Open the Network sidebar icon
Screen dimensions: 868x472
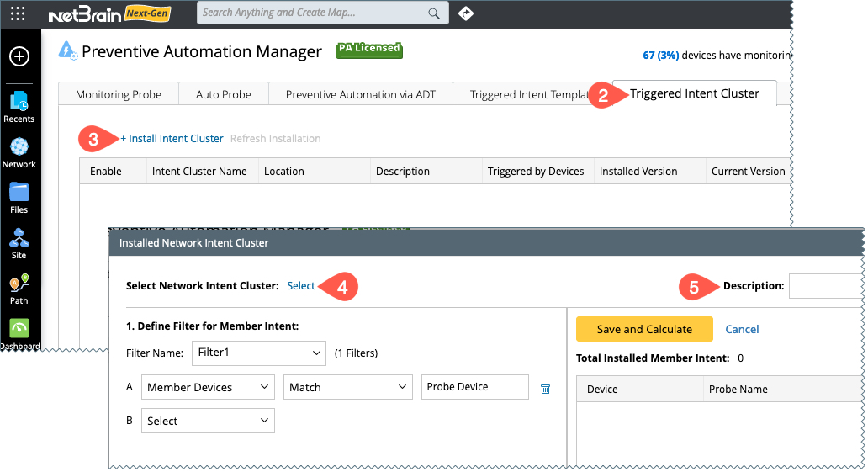point(19,153)
